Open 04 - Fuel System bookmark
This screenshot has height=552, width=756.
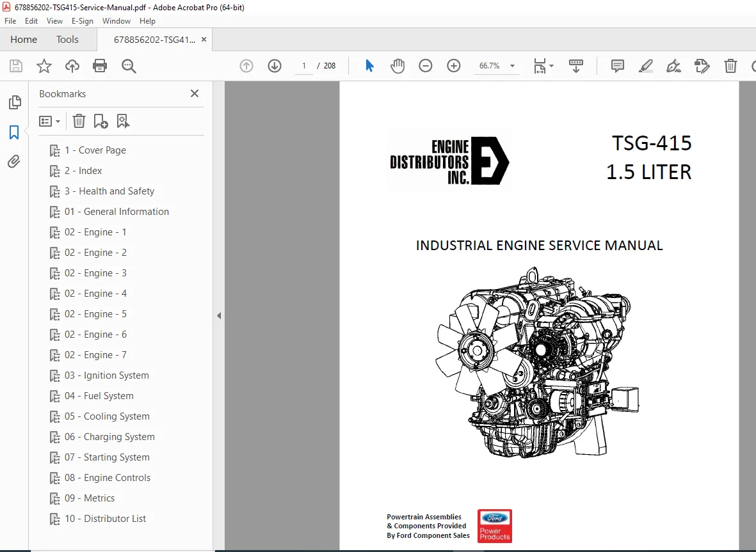(x=99, y=396)
